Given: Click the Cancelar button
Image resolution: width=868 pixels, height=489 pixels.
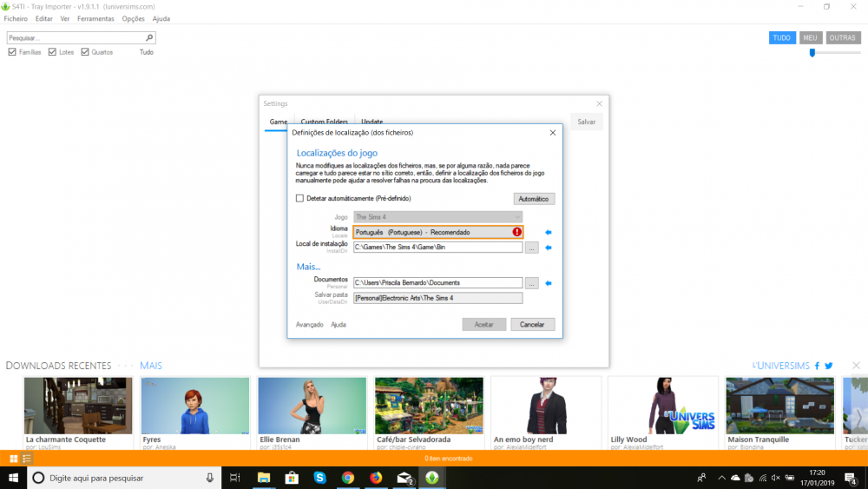Looking at the screenshot, I should 532,325.
